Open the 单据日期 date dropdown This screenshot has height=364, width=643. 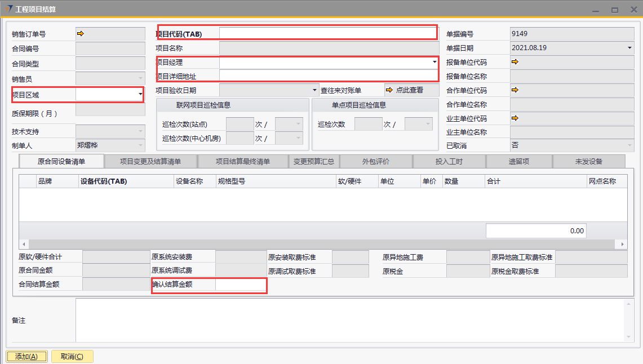tap(629, 48)
